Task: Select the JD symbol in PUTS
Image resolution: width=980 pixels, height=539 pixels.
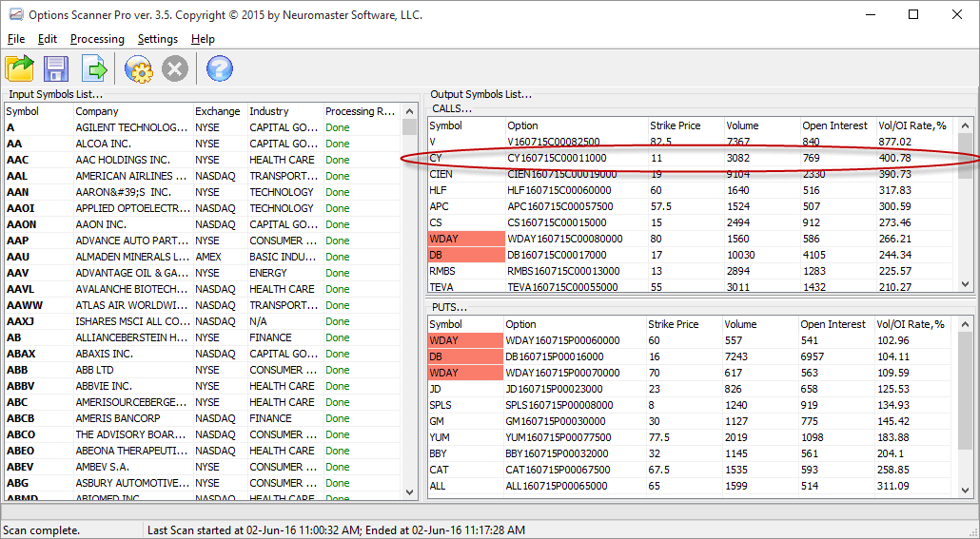Action: 435,389
